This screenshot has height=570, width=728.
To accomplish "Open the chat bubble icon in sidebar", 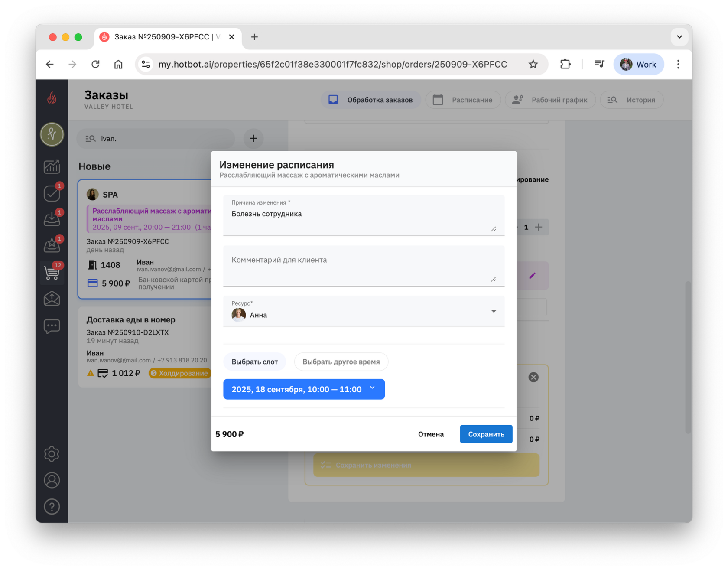I will pyautogui.click(x=52, y=326).
